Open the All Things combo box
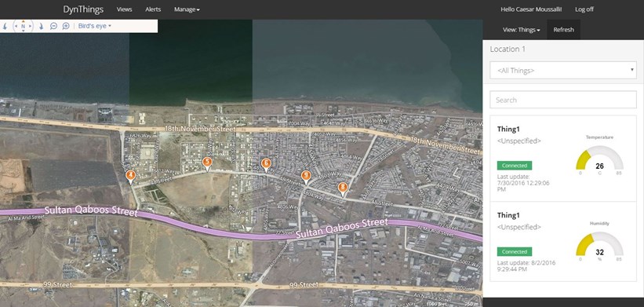 (563, 71)
